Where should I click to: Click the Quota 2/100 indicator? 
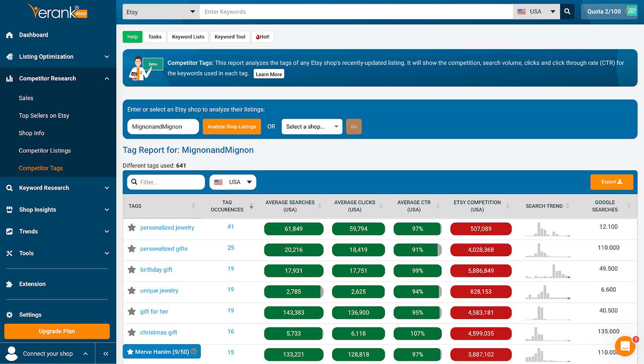[x=604, y=11]
